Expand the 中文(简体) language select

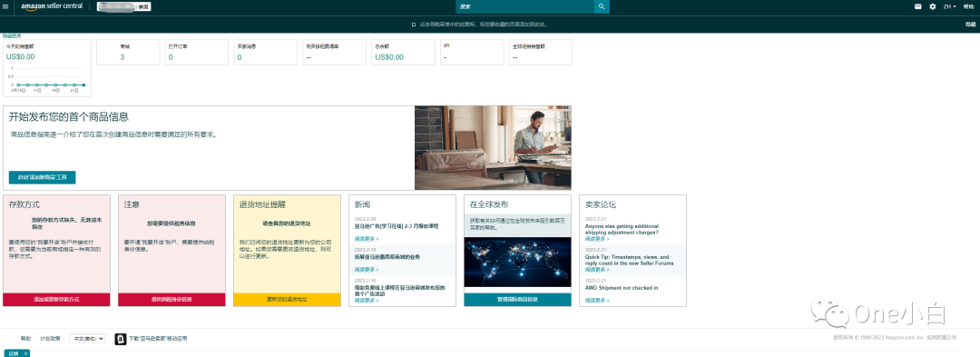coord(87,338)
